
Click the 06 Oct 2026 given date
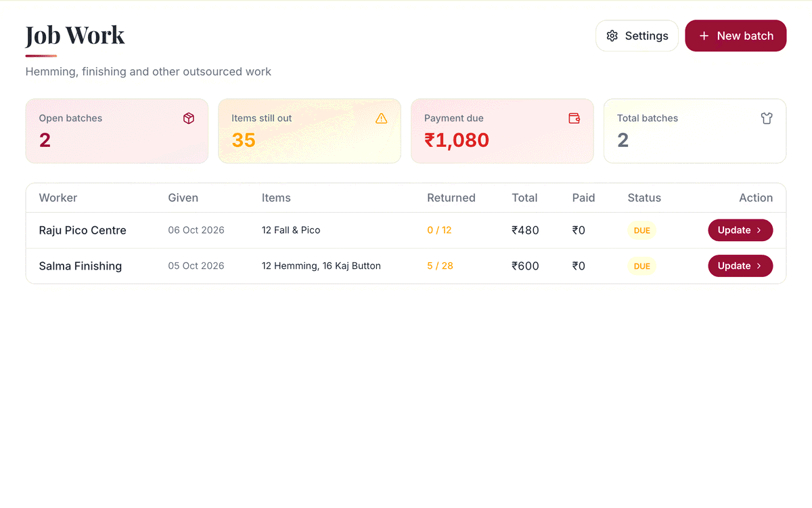coord(196,230)
